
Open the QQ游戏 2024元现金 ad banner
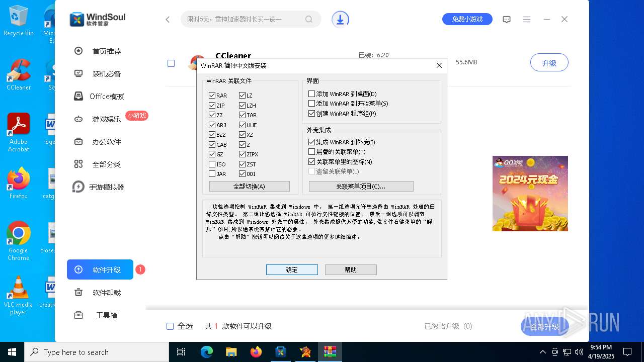(x=530, y=194)
